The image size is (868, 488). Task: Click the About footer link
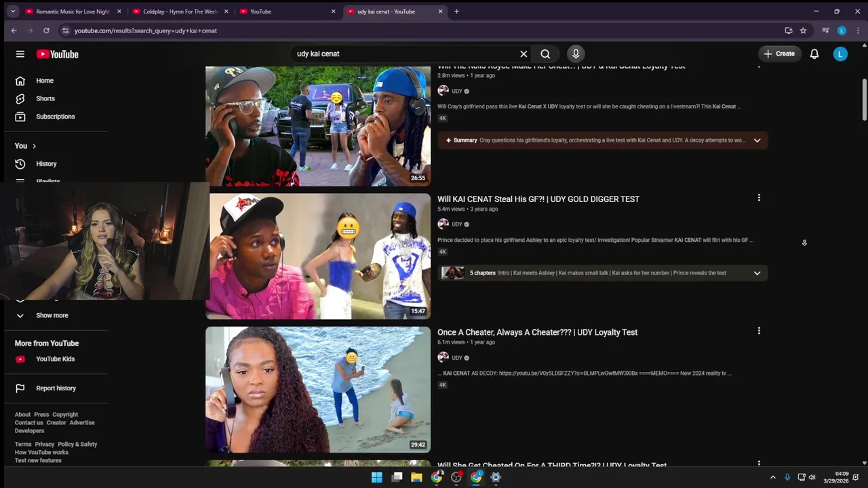(22, 415)
